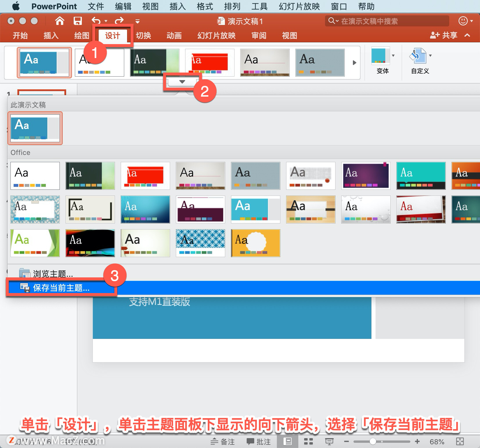Switch to Slide Sorter grid view
The width and height of the screenshot is (480, 448).
tap(308, 442)
